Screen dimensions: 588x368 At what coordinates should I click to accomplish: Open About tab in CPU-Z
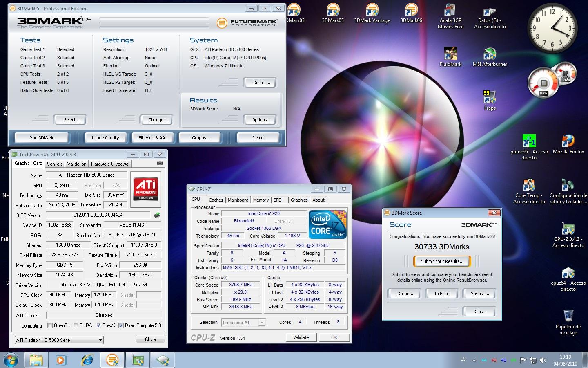tap(318, 200)
